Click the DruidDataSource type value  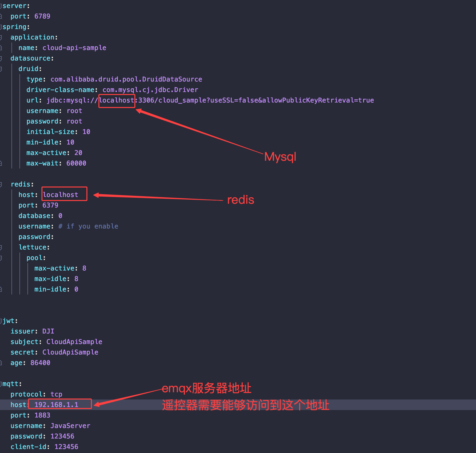point(126,79)
